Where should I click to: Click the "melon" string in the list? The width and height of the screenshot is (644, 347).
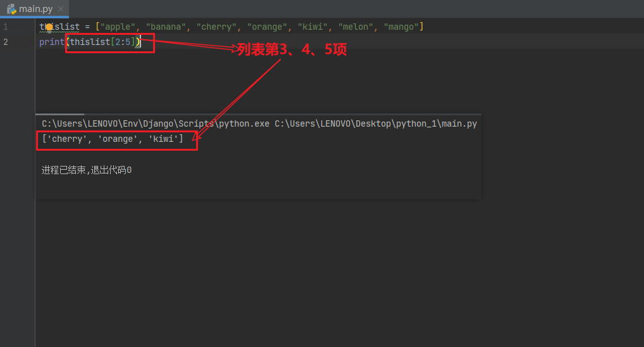point(356,27)
